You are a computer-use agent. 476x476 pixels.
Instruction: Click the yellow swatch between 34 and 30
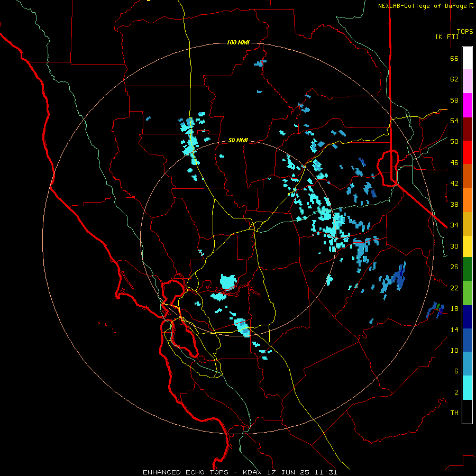coord(467,246)
